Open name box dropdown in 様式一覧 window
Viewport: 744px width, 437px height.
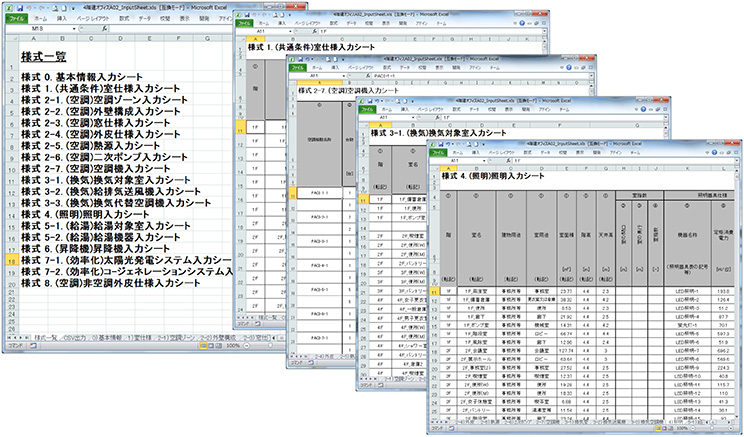pos(74,28)
